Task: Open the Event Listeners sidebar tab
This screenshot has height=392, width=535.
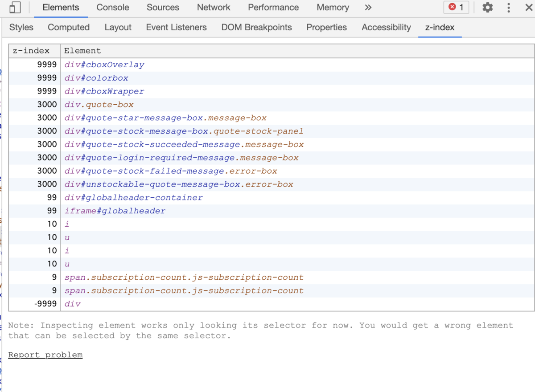Action: pos(176,28)
